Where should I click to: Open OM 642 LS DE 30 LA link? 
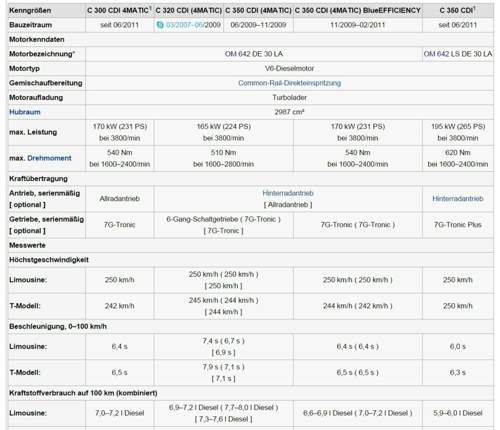tap(458, 54)
